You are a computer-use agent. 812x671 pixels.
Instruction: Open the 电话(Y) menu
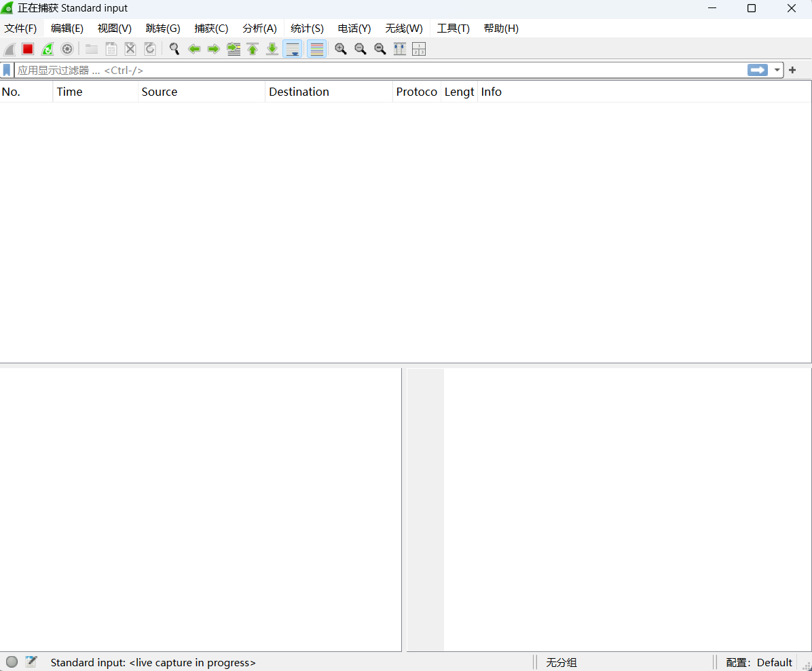pyautogui.click(x=354, y=29)
